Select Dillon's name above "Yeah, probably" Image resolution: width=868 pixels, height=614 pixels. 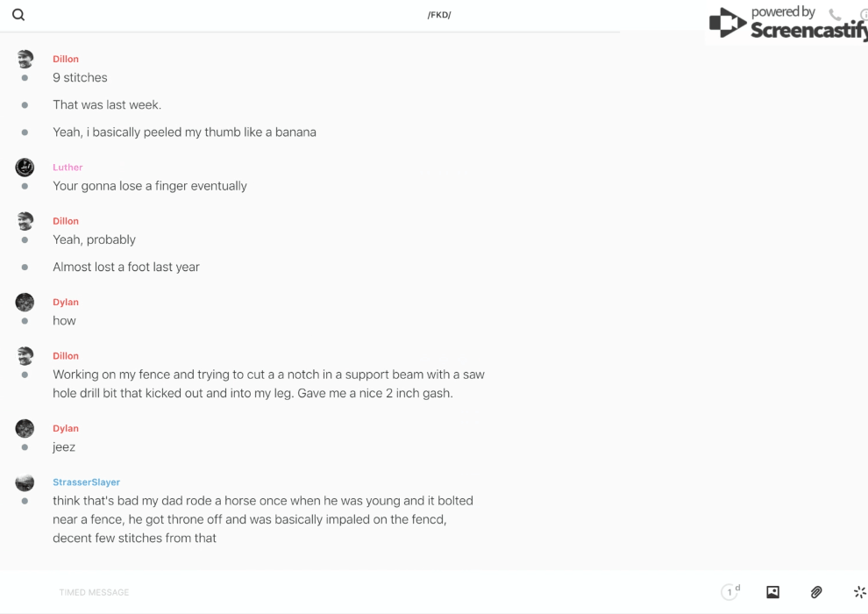(66, 221)
